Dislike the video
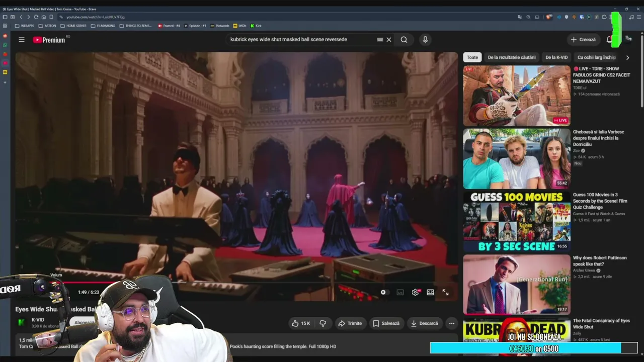 [323, 323]
